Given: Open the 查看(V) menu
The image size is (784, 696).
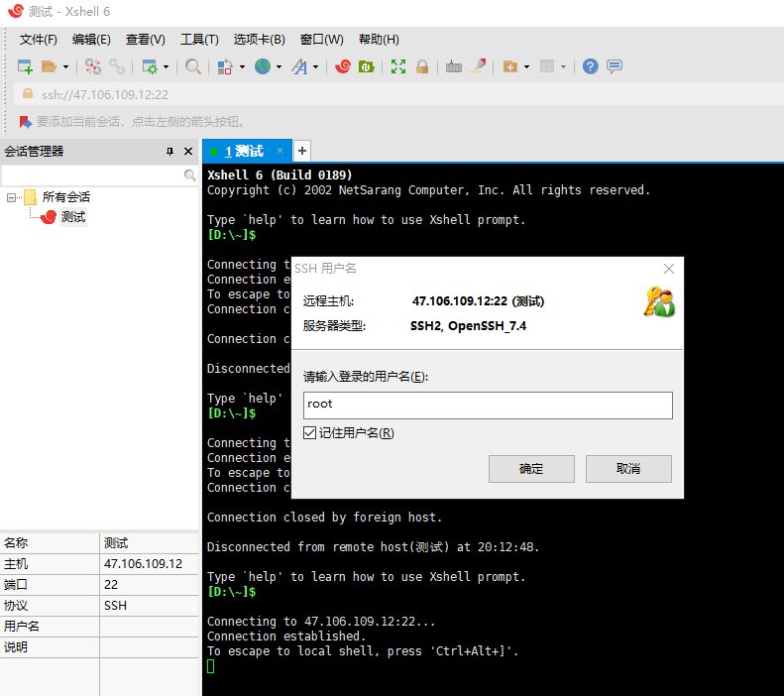Looking at the screenshot, I should pos(146,40).
